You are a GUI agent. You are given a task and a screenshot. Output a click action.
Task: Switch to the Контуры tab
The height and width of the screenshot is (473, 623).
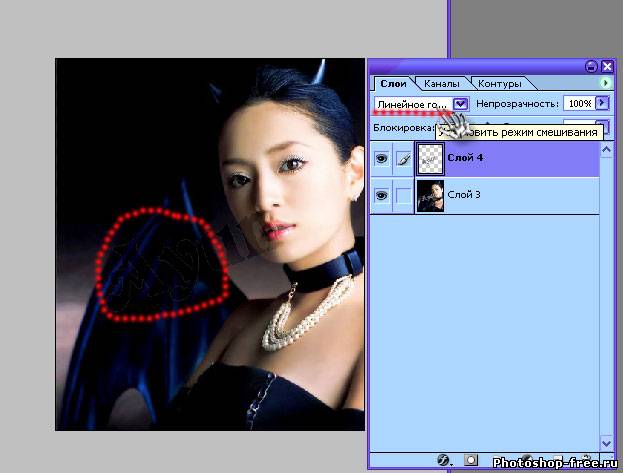(497, 84)
